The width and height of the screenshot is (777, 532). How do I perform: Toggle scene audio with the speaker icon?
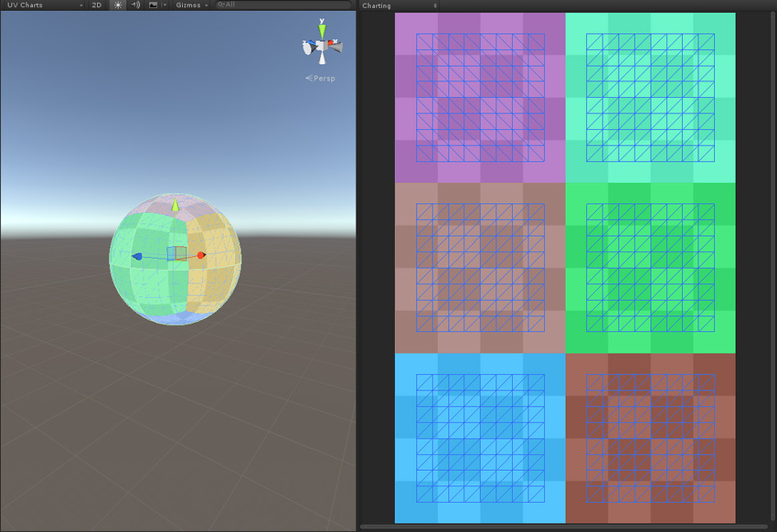point(134,5)
